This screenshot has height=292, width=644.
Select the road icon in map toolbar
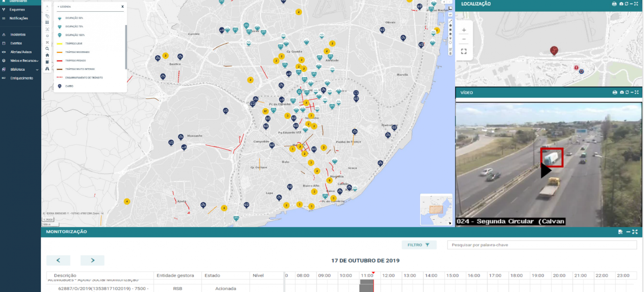[x=47, y=69]
